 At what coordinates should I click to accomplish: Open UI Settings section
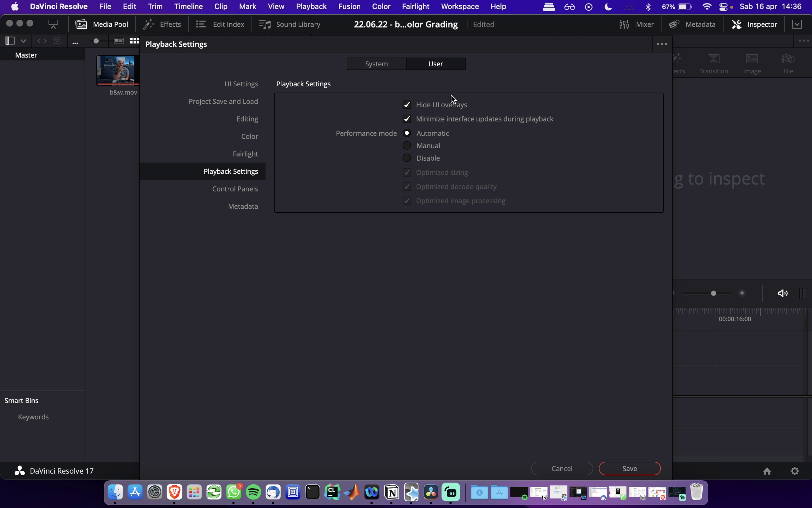pyautogui.click(x=241, y=84)
